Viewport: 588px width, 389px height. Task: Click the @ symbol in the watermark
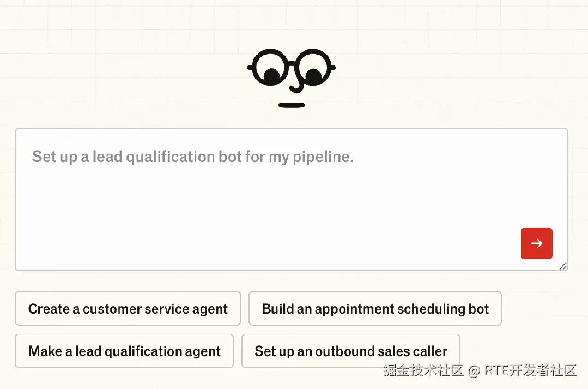tap(474, 371)
